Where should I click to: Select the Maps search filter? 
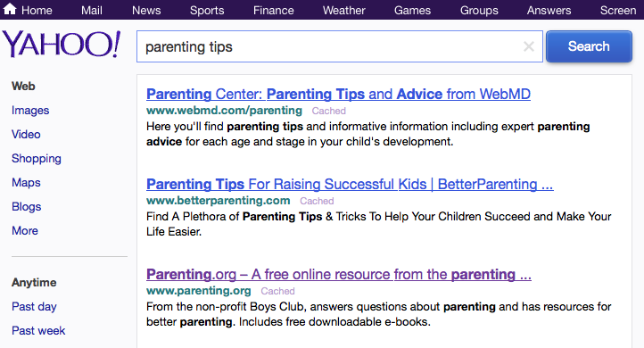[26, 183]
